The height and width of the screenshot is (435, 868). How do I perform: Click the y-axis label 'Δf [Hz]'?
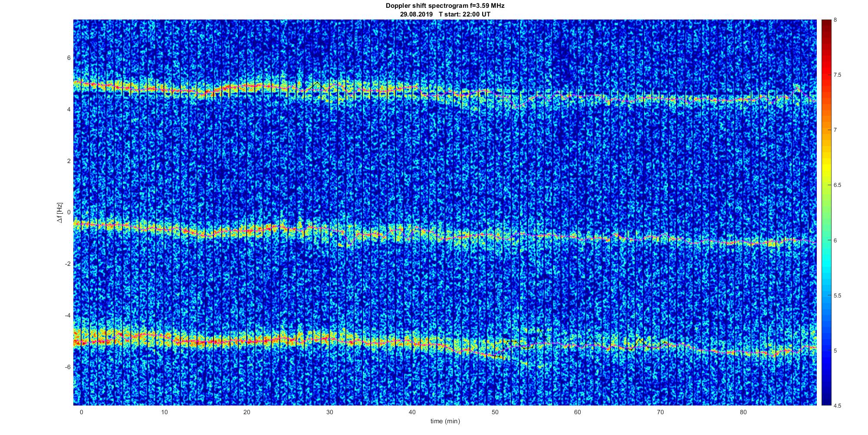click(x=59, y=213)
